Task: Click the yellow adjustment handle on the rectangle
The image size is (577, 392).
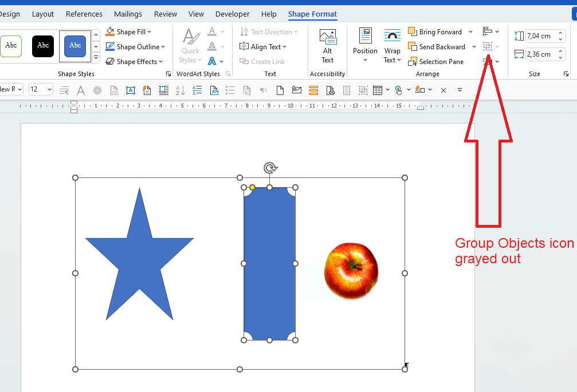Action: tap(252, 187)
